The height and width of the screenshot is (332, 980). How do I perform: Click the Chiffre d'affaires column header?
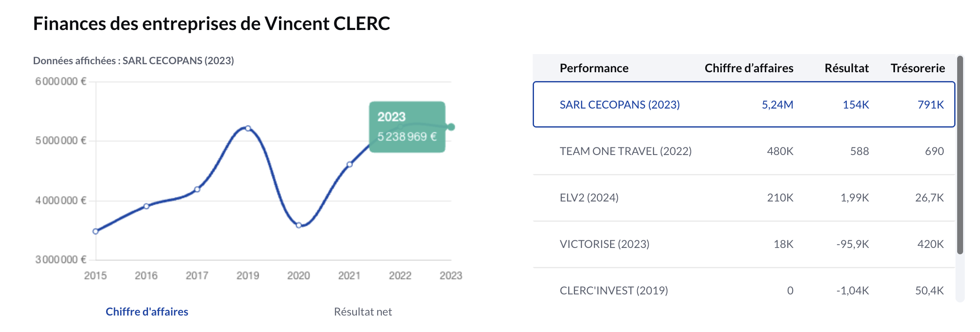click(x=749, y=68)
